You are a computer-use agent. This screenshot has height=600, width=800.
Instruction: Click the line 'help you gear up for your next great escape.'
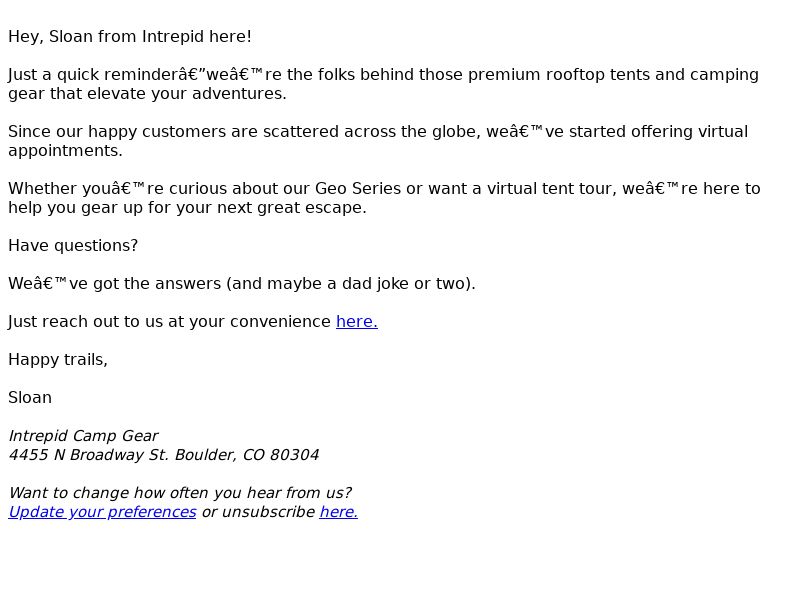tap(187, 208)
